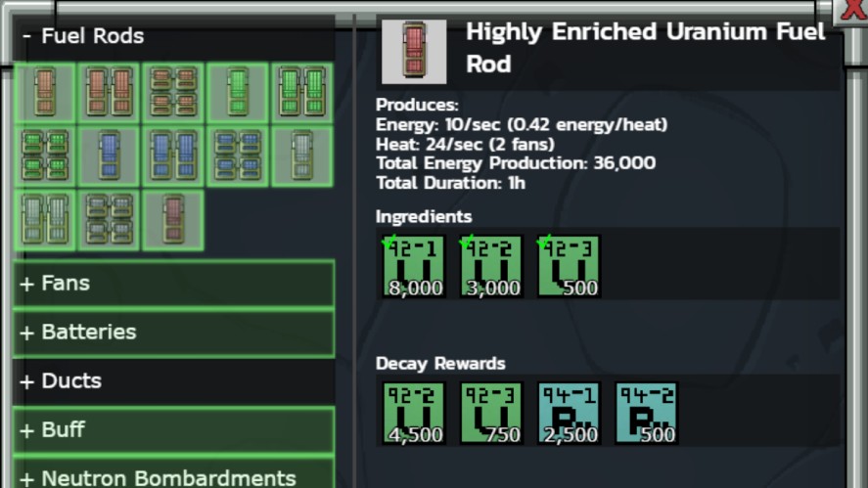Click the Heat: 24/sec (2 fans) line
Screen dimensions: 868x488
pyautogui.click(x=465, y=145)
